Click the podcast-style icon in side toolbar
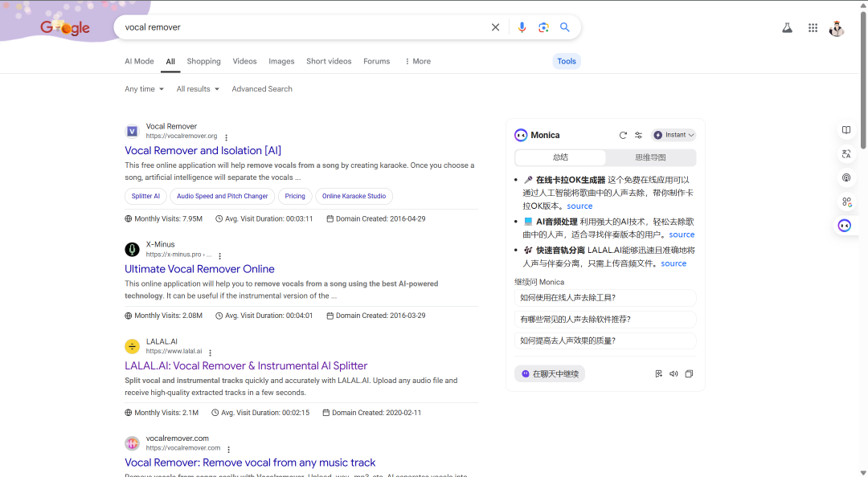The height and width of the screenshot is (477, 868). click(x=845, y=177)
